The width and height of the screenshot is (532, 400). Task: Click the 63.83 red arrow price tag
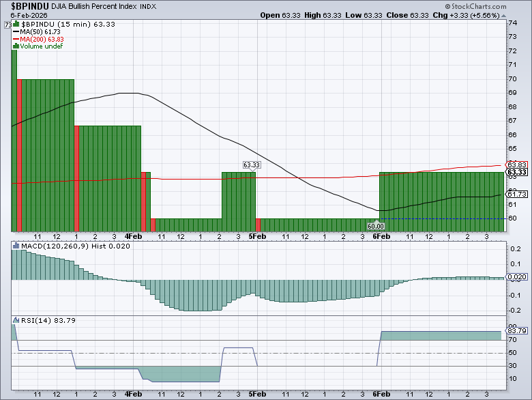click(516, 165)
